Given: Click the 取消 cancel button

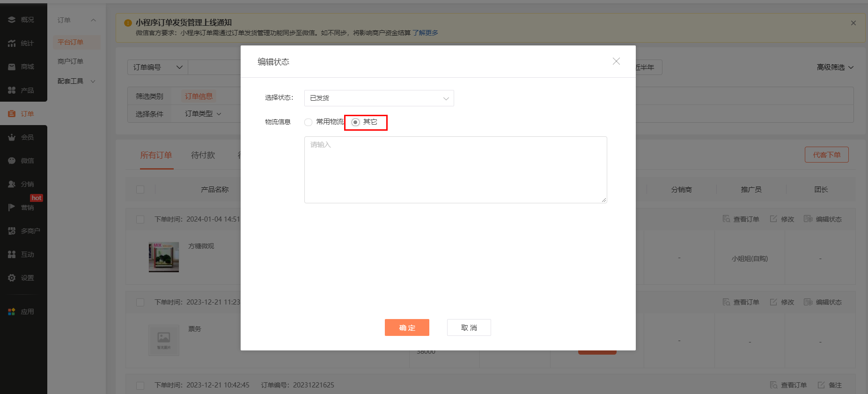Looking at the screenshot, I should pos(469,327).
